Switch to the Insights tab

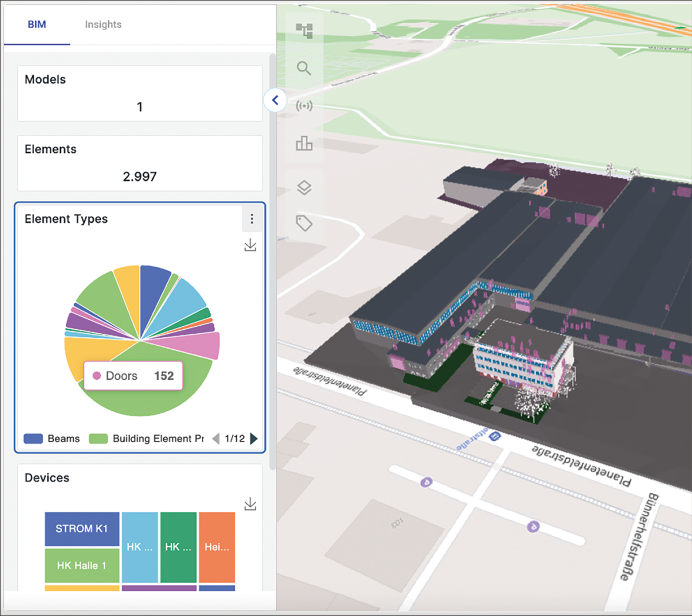(103, 24)
